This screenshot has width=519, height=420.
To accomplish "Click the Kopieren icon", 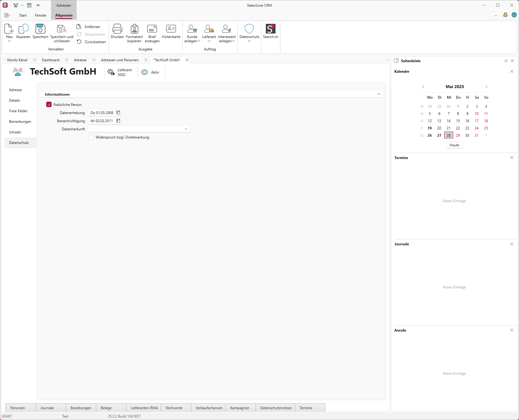I will 23,29.
